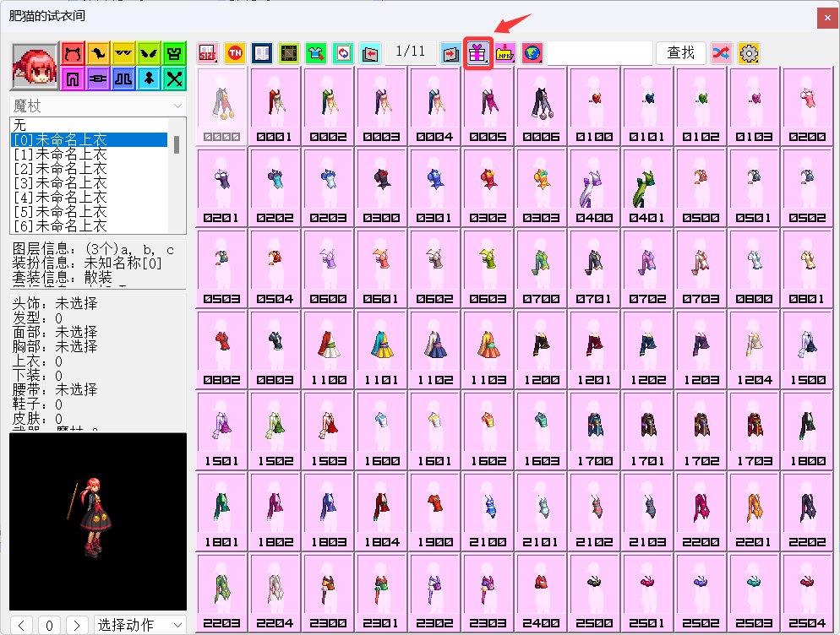Select [2]未命名上衣 in the list

click(x=89, y=169)
